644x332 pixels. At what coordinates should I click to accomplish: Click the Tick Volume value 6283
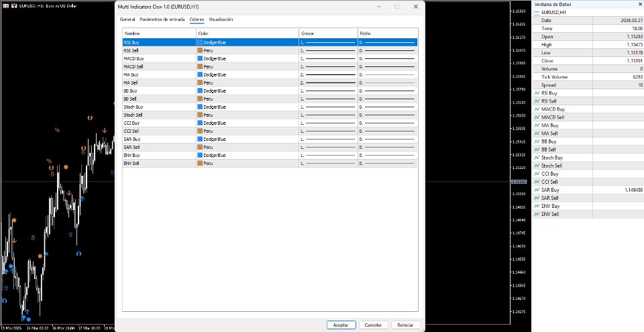(638, 77)
